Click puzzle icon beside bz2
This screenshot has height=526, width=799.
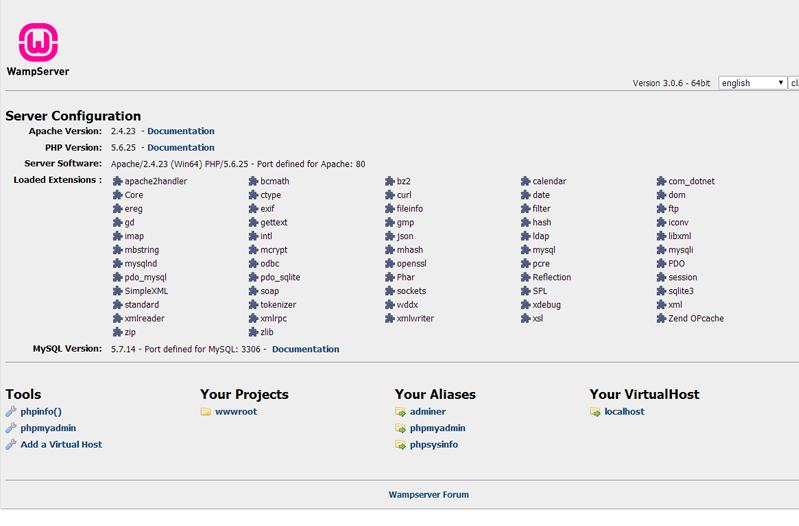390,181
